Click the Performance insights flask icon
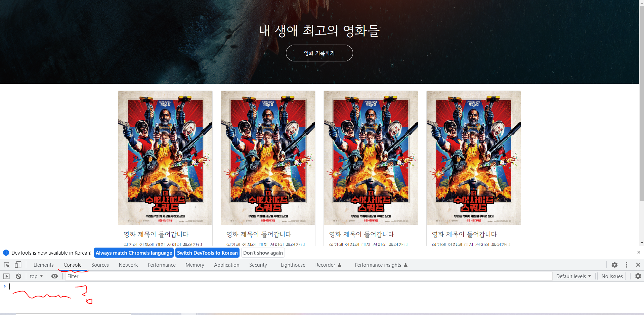 point(405,265)
